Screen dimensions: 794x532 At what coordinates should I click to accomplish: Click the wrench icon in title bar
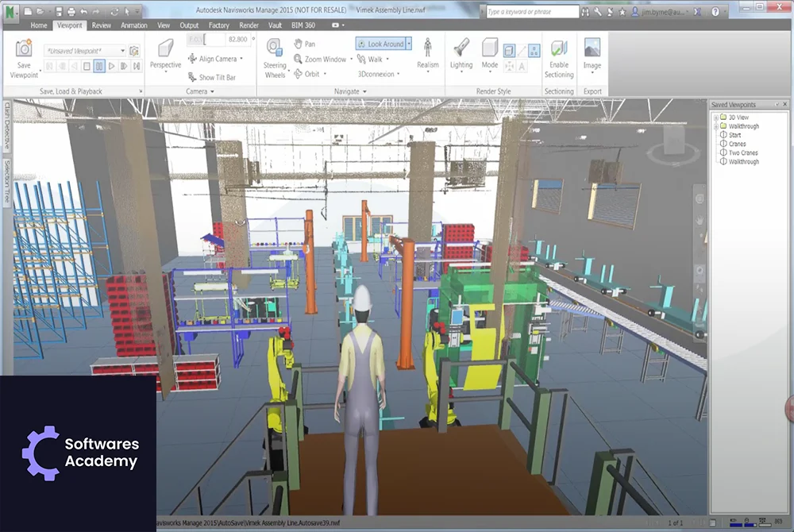[598, 12]
